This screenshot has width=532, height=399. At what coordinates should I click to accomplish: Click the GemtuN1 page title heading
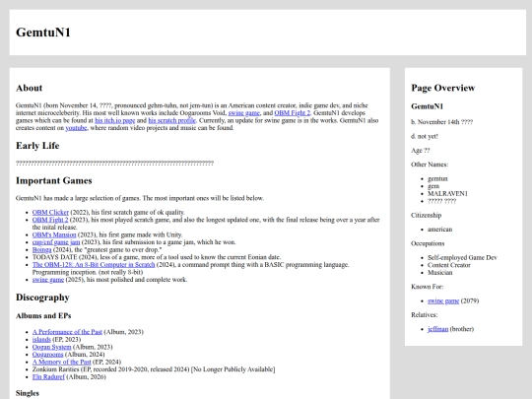click(43, 33)
